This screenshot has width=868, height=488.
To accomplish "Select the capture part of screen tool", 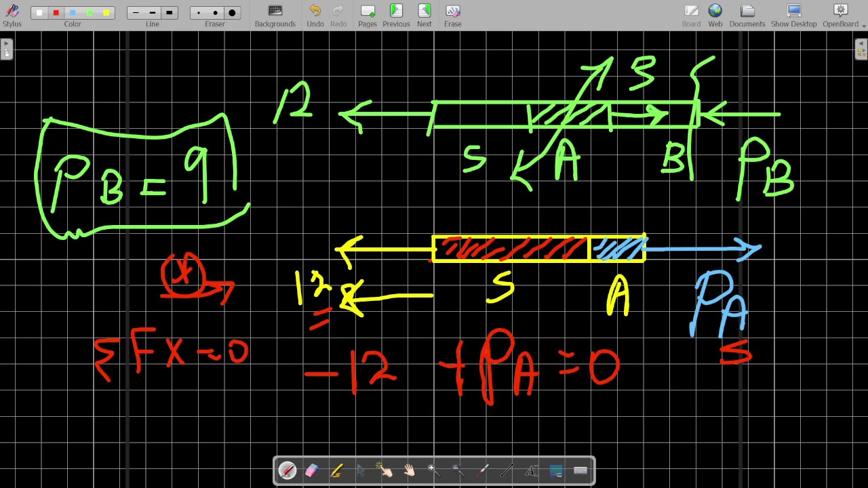I will (556, 470).
